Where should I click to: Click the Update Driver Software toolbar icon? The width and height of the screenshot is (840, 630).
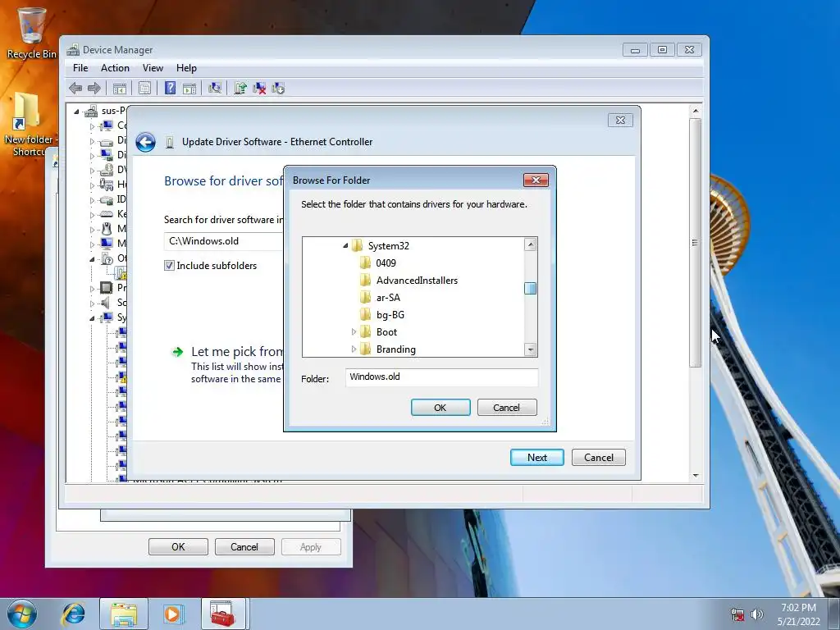point(240,88)
